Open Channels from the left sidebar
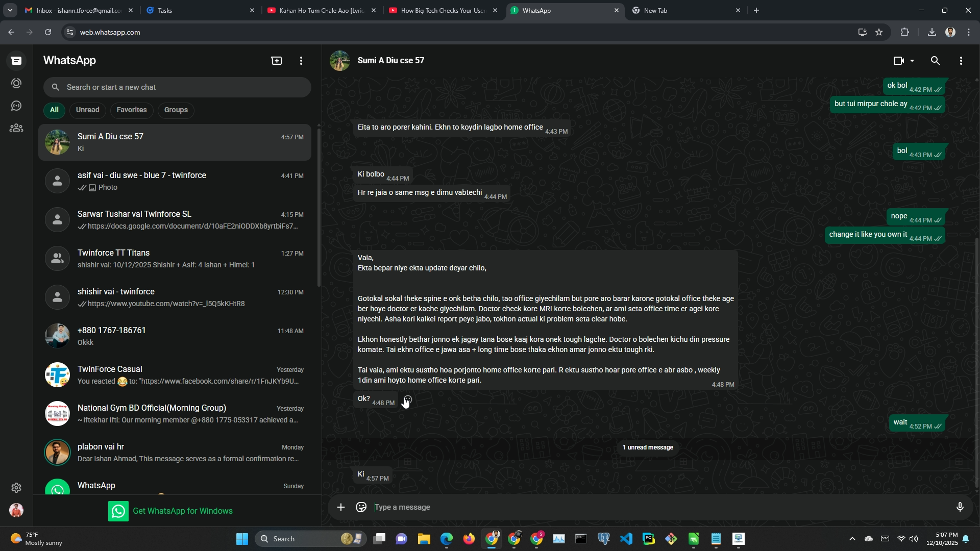 click(x=16, y=106)
